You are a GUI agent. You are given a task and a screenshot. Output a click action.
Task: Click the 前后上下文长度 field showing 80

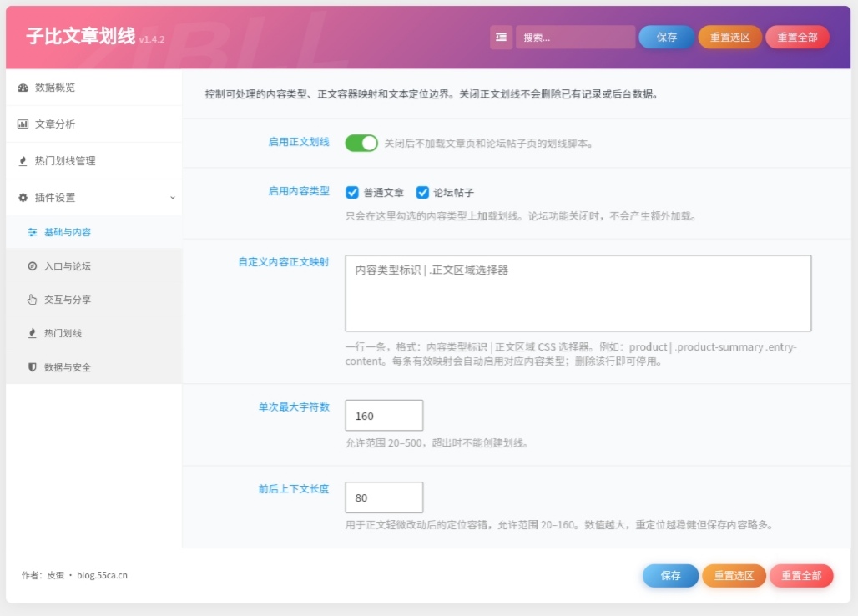tap(384, 497)
